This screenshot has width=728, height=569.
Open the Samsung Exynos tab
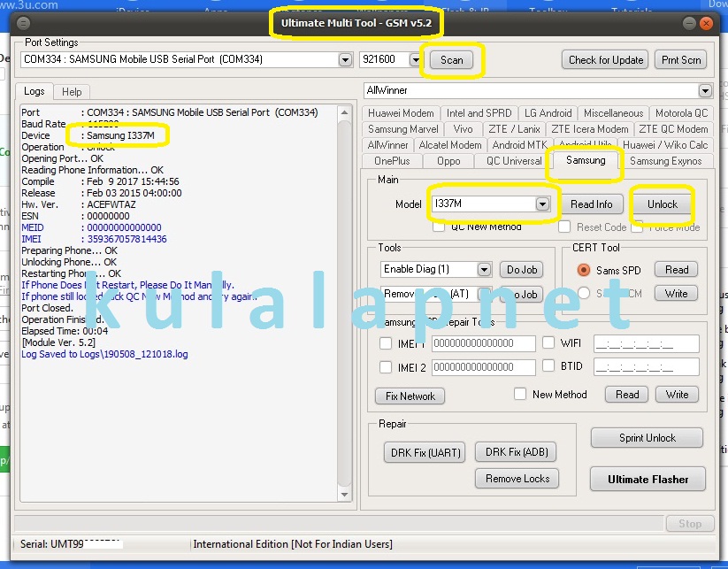(666, 161)
